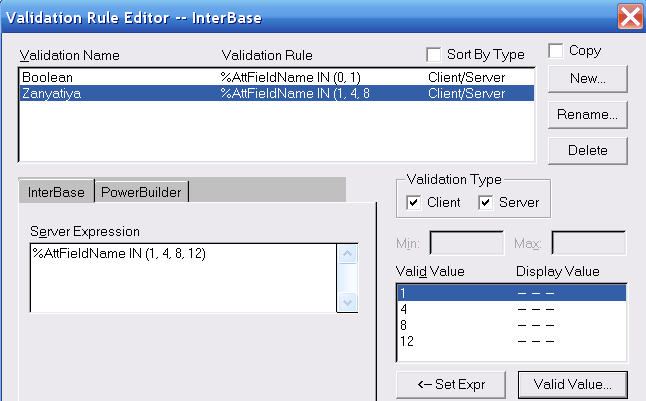Click Client/Server type in the Boolean row
Viewport: 646px width, 401px height.
(x=466, y=77)
